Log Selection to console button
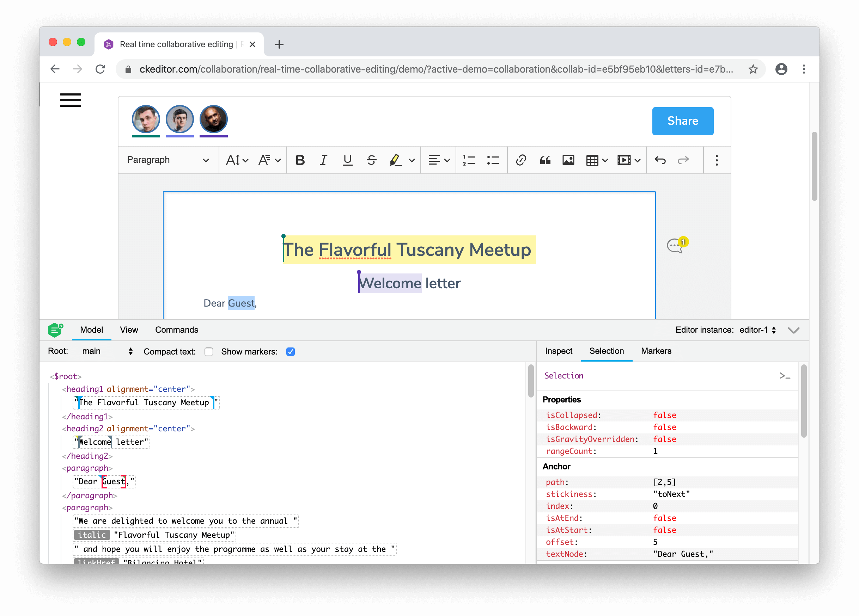Screen dimensions: 859x616 (785, 376)
